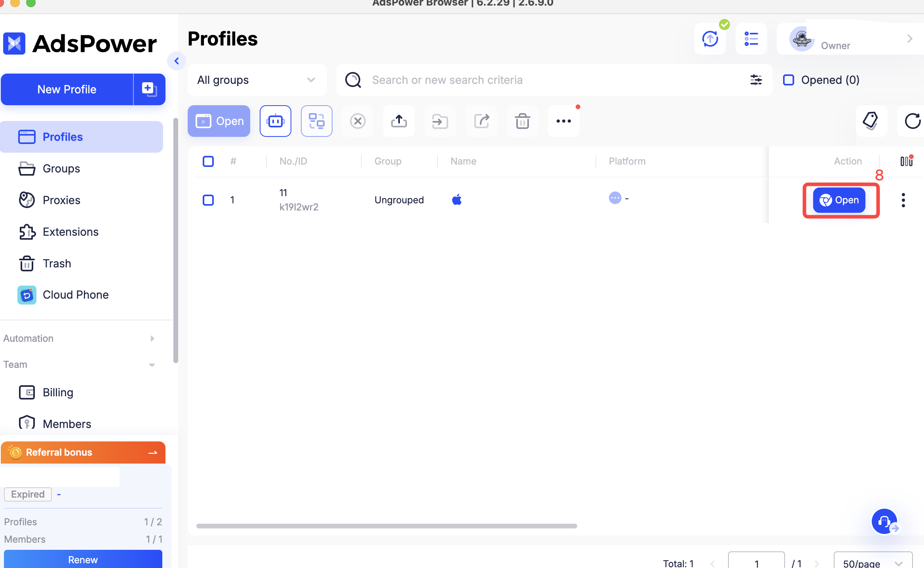
Task: Tick the Opened (0) checkbox
Action: [x=788, y=80]
